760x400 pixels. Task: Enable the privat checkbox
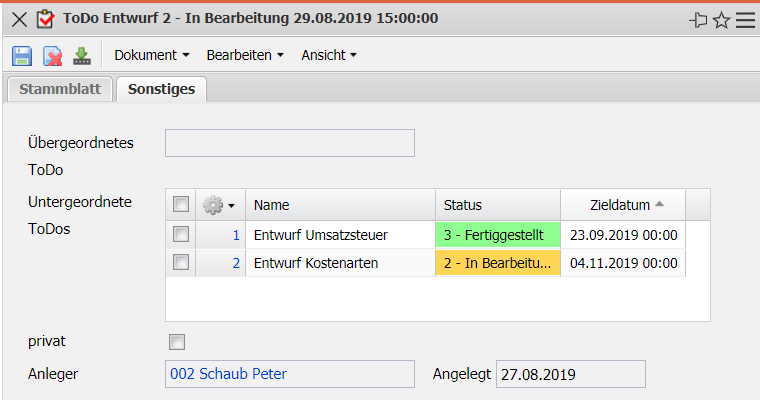click(x=178, y=342)
